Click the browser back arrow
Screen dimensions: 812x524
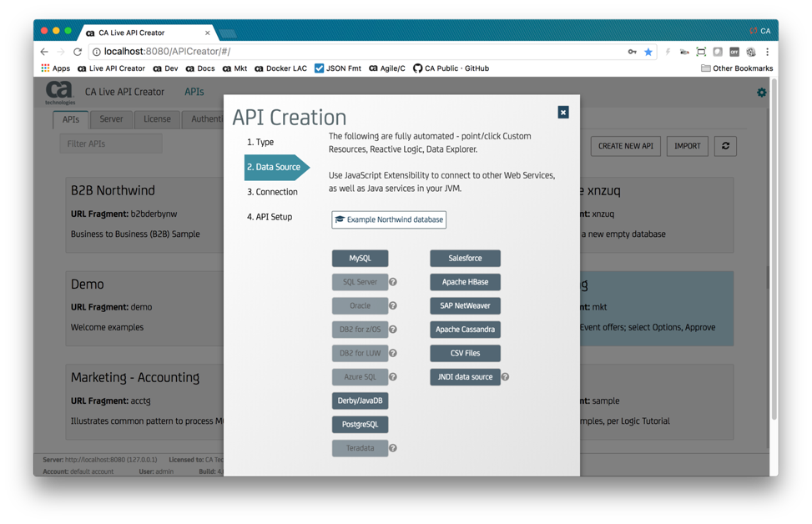[44, 52]
